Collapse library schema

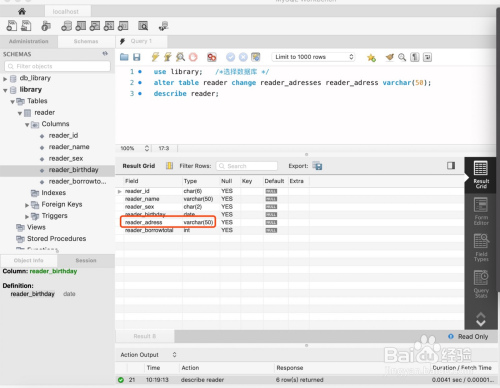tap(5, 90)
